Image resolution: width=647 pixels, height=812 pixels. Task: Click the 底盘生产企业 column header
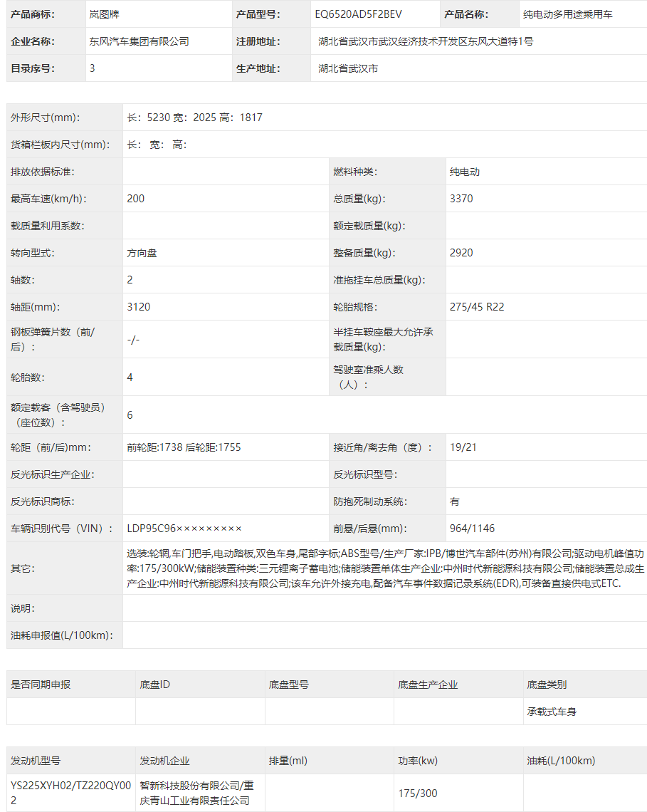pyautogui.click(x=428, y=685)
